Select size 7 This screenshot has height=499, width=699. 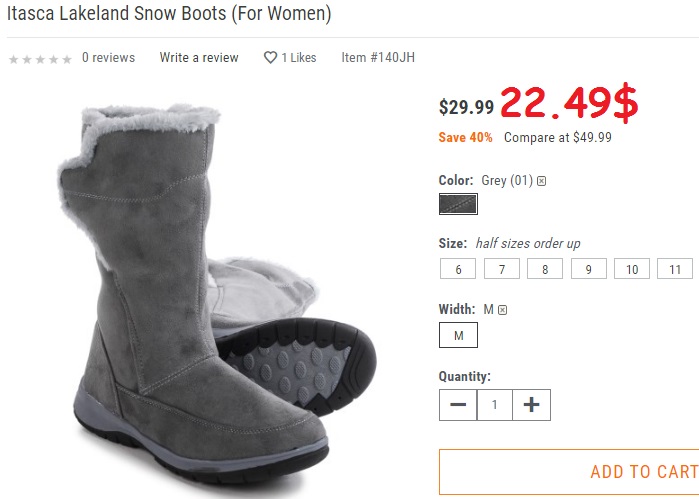[502, 269]
